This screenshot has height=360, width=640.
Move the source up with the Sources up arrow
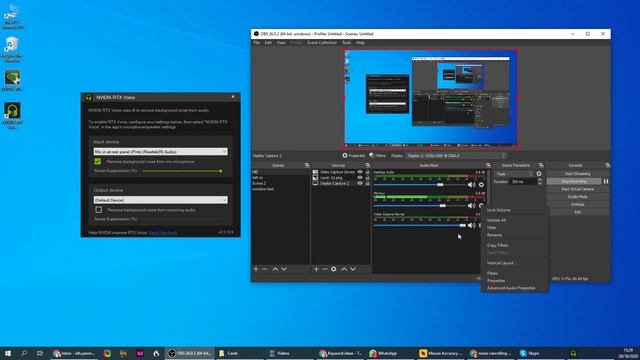pos(344,269)
